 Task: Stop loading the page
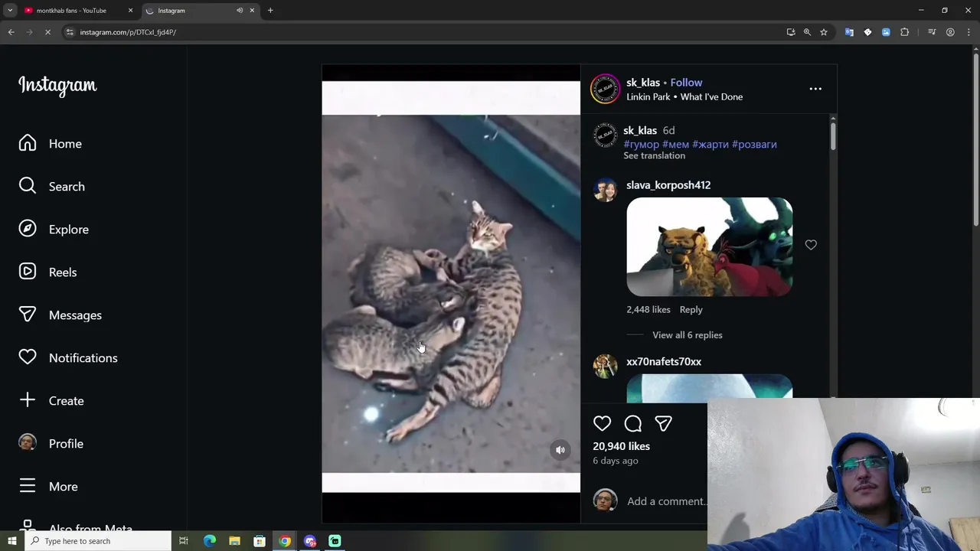click(47, 32)
